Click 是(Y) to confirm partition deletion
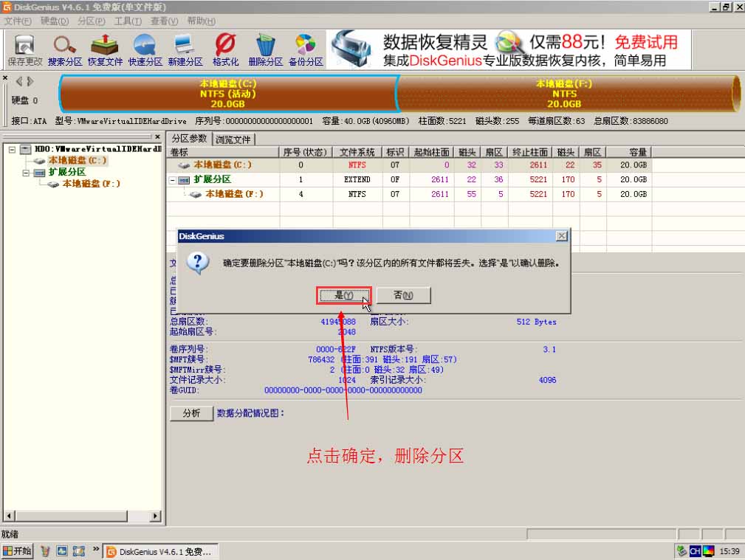Viewport: 745px width, 560px height. pyautogui.click(x=342, y=294)
